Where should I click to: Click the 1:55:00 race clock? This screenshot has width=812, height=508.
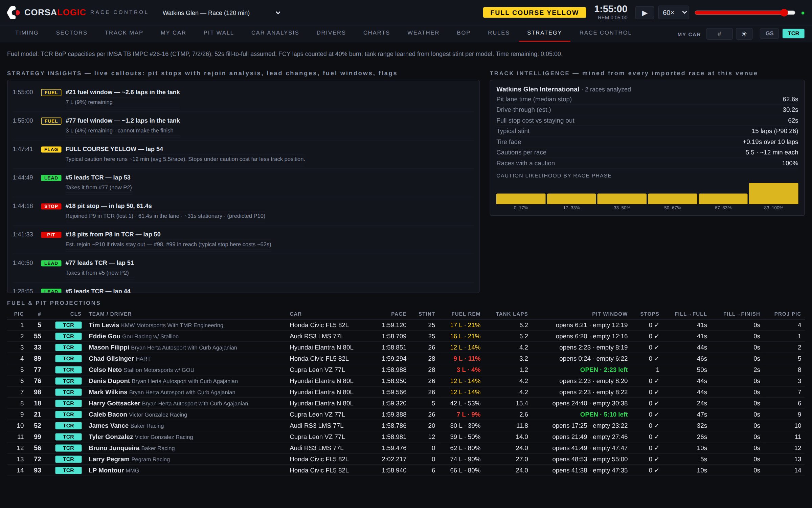coord(610,9)
